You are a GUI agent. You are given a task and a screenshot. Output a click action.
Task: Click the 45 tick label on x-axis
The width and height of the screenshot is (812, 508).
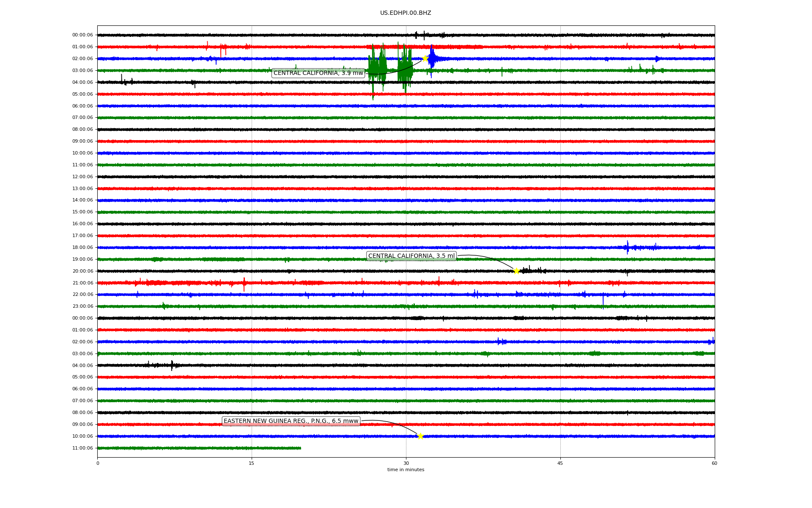click(x=560, y=464)
